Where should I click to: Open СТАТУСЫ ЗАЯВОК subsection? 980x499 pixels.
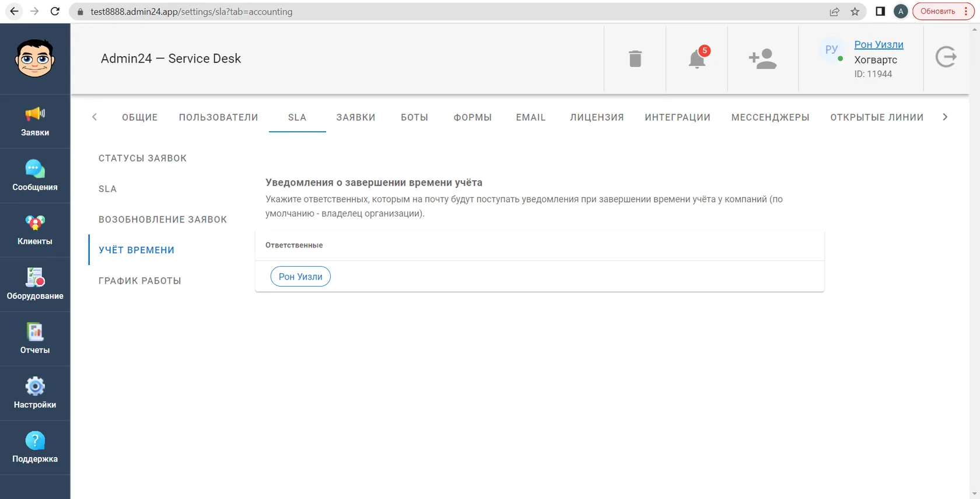click(143, 158)
